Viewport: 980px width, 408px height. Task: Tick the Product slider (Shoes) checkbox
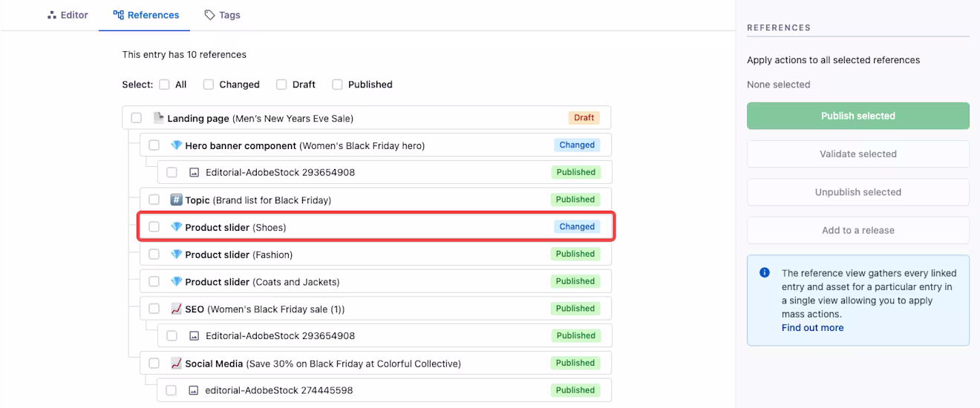click(154, 227)
